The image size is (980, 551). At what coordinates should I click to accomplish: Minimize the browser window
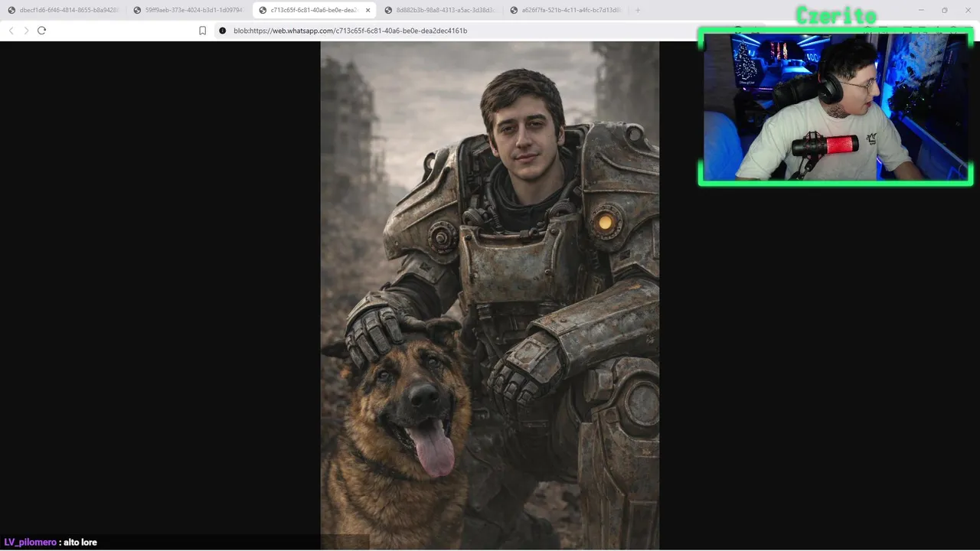tap(921, 10)
